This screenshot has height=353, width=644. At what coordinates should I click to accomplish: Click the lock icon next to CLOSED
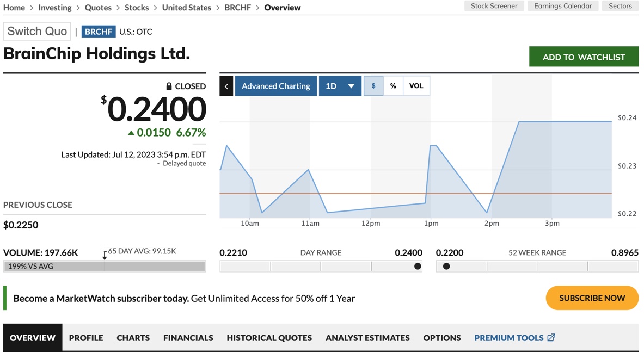coord(169,86)
